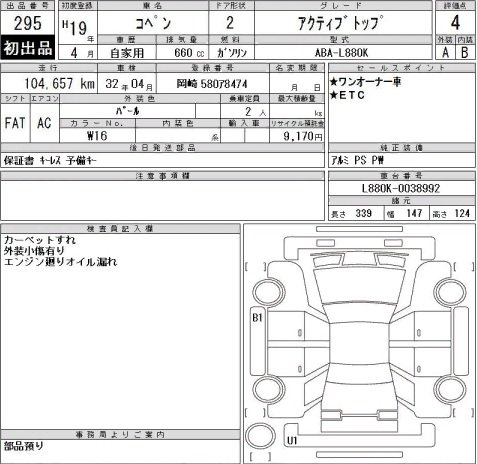This screenshot has height=464, width=477.
Task: Click height value 124
Action: click(x=462, y=213)
